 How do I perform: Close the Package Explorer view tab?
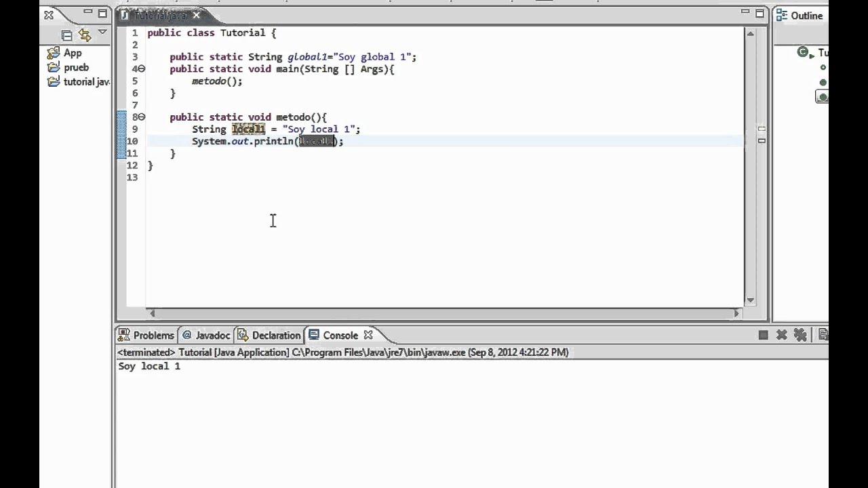tap(48, 15)
